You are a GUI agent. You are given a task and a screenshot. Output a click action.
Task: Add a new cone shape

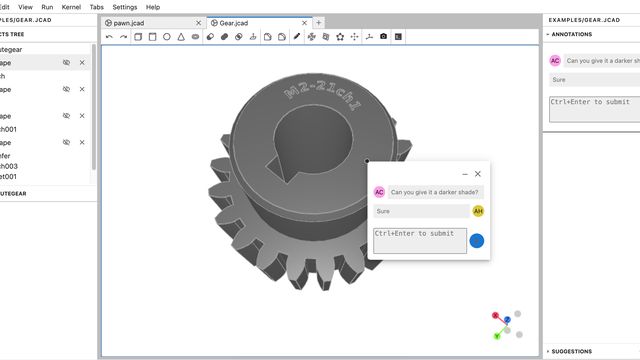(x=181, y=37)
